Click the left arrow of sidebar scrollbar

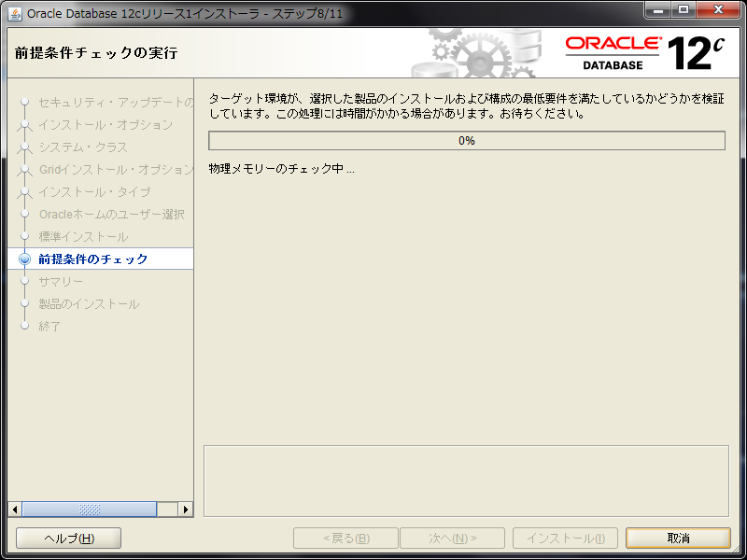click(x=15, y=509)
